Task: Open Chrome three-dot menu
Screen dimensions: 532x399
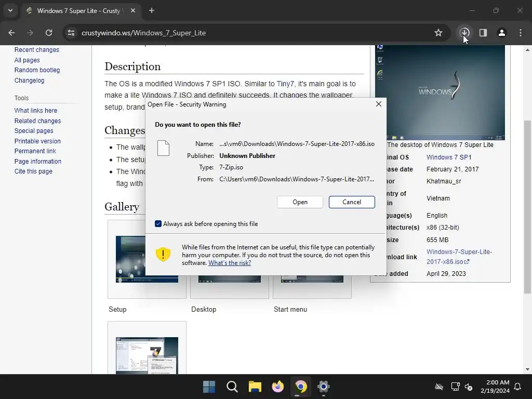Action: click(x=521, y=33)
